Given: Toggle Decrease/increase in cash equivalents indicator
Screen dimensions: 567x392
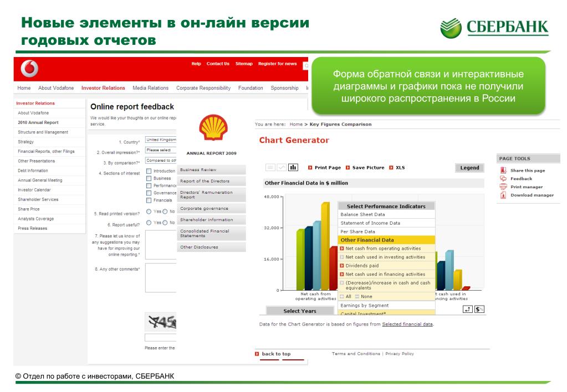Looking at the screenshot, I should 342,283.
